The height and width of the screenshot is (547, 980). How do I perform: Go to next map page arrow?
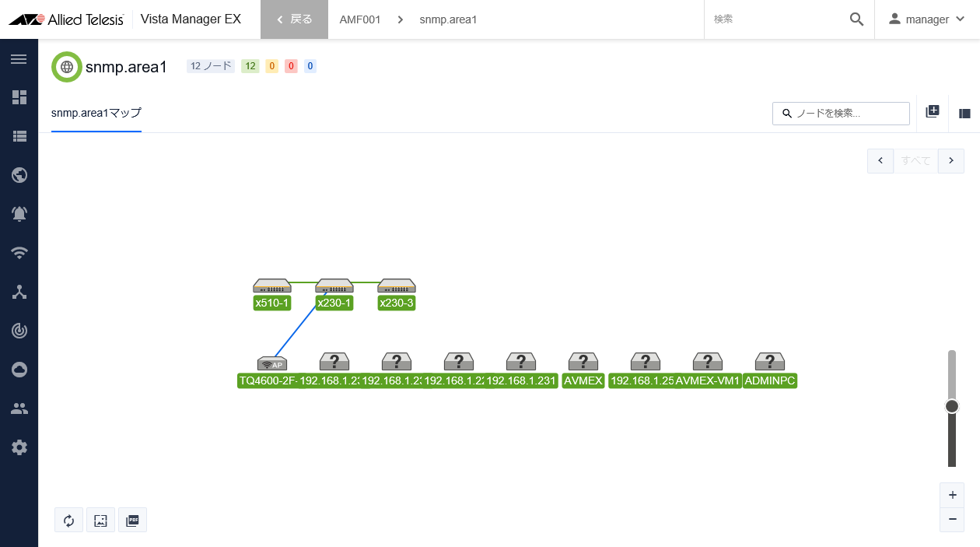click(x=951, y=161)
